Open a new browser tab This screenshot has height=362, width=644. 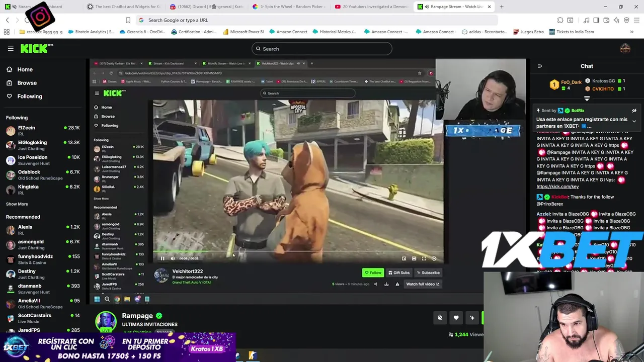[502, 7]
